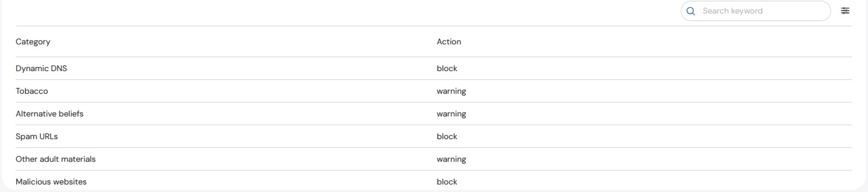Select the Dynamic DNS category row
Image resolution: width=868 pixels, height=192 pixels.
[41, 68]
